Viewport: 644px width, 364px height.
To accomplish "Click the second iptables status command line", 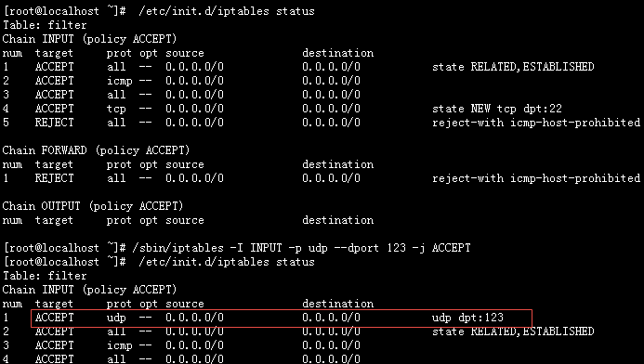I will click(159, 262).
